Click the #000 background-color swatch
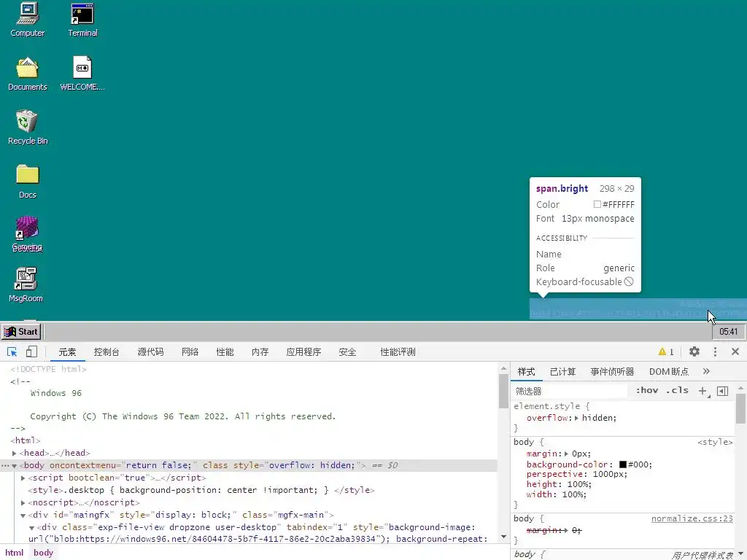This screenshot has width=747, height=560. coord(623,464)
